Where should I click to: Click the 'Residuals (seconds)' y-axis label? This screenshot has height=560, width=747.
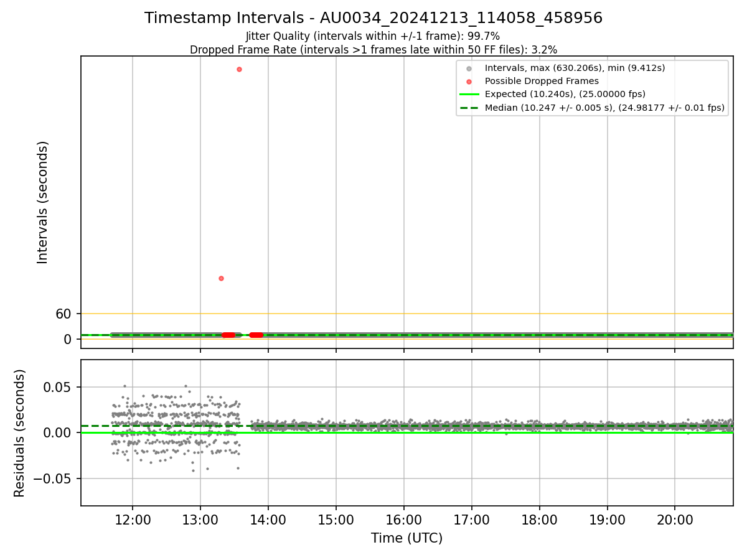click(x=20, y=433)
